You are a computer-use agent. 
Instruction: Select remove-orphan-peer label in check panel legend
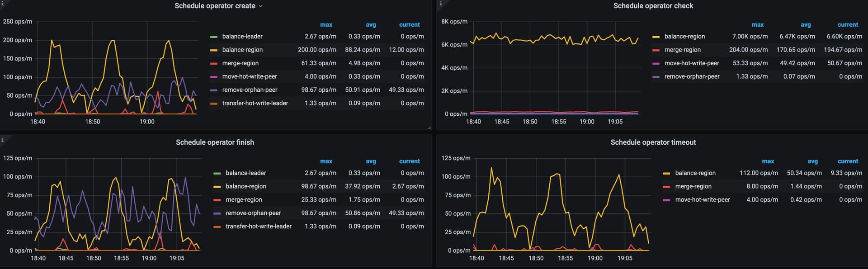692,77
